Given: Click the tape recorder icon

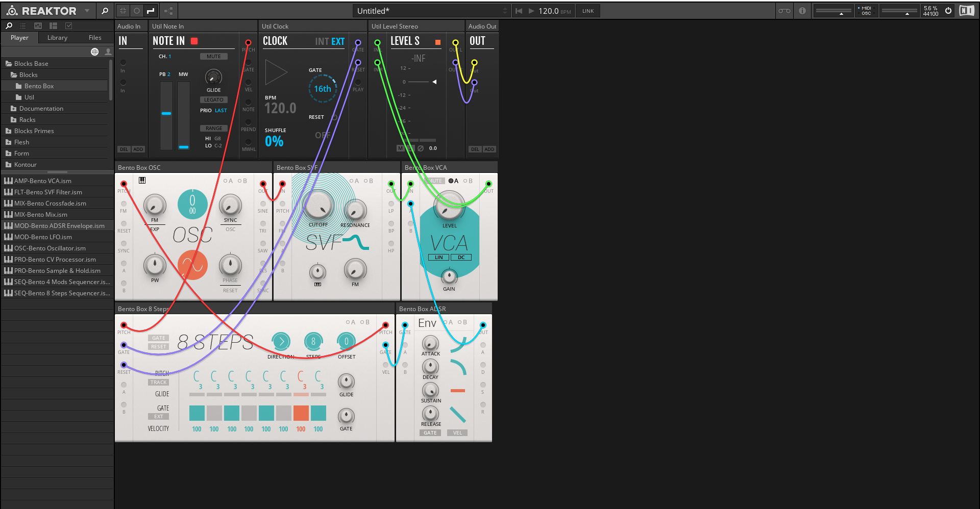Looking at the screenshot, I should coord(785,11).
